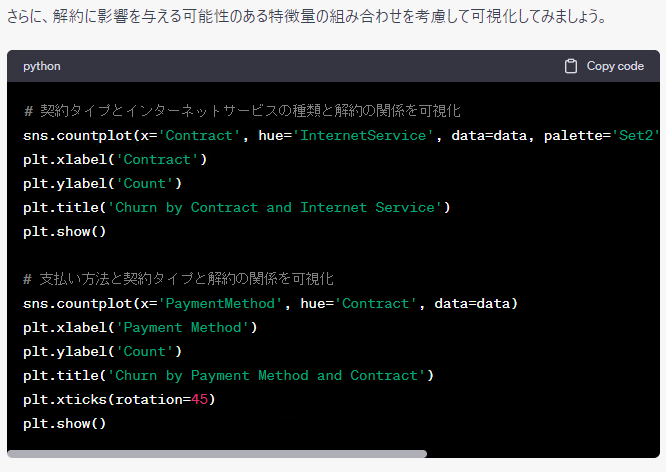Click the clipboard icon in code header
Screen dimensions: 666x472
[571, 66]
